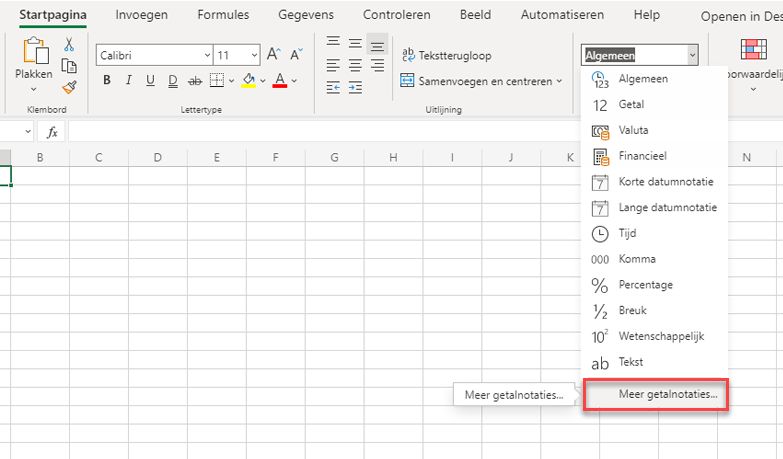Viewport: 783px width, 459px height.
Task: Click in the formula bar
Action: (x=325, y=132)
